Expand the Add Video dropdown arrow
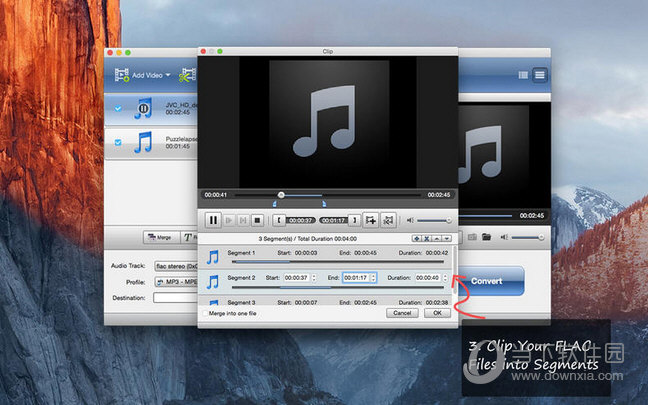648x405 pixels. pyautogui.click(x=168, y=75)
